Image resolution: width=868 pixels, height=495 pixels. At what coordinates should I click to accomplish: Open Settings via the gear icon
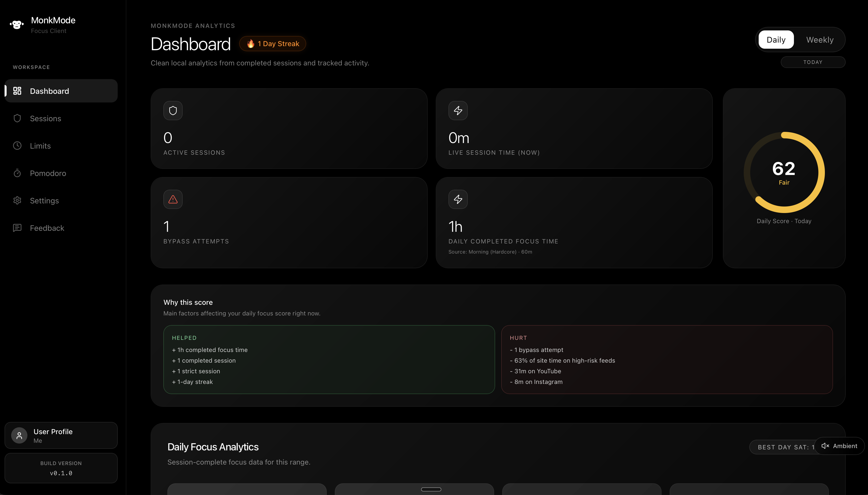click(x=17, y=201)
